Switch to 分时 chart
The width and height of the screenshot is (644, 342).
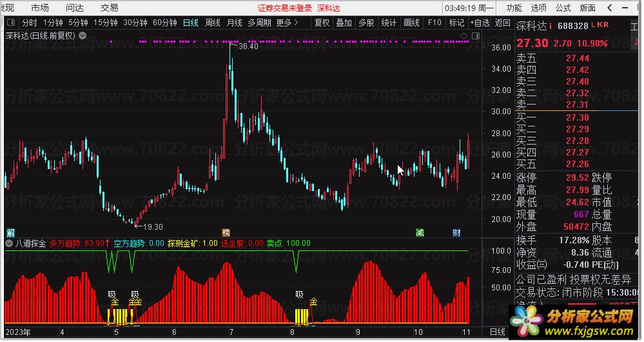click(x=29, y=23)
